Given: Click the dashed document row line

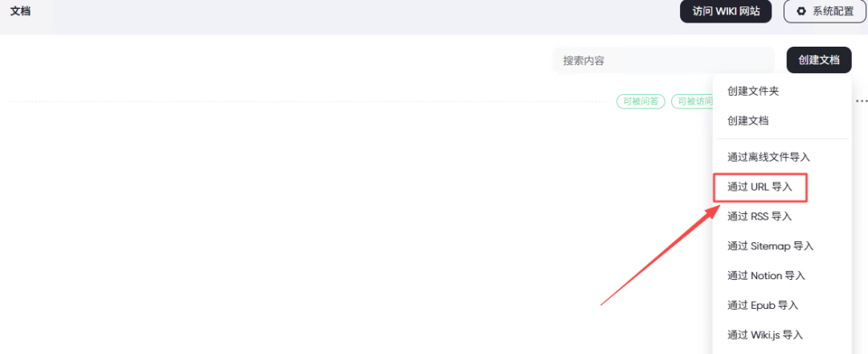Looking at the screenshot, I should click(x=308, y=101).
